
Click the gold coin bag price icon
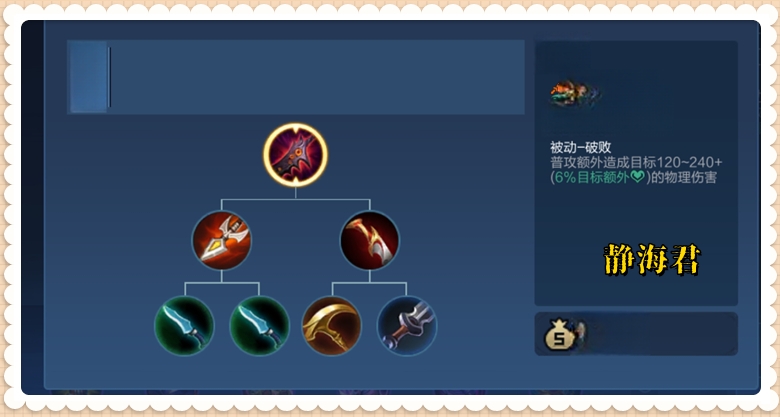[x=560, y=334]
